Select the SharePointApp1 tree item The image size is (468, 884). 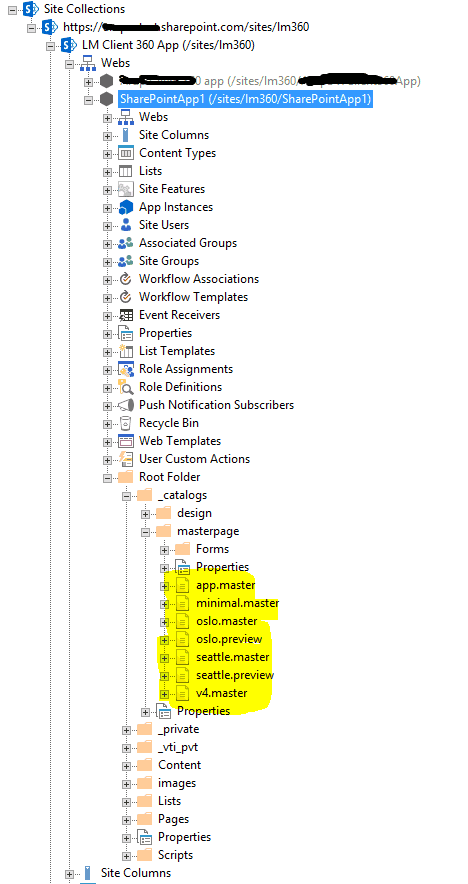pyautogui.click(x=245, y=99)
